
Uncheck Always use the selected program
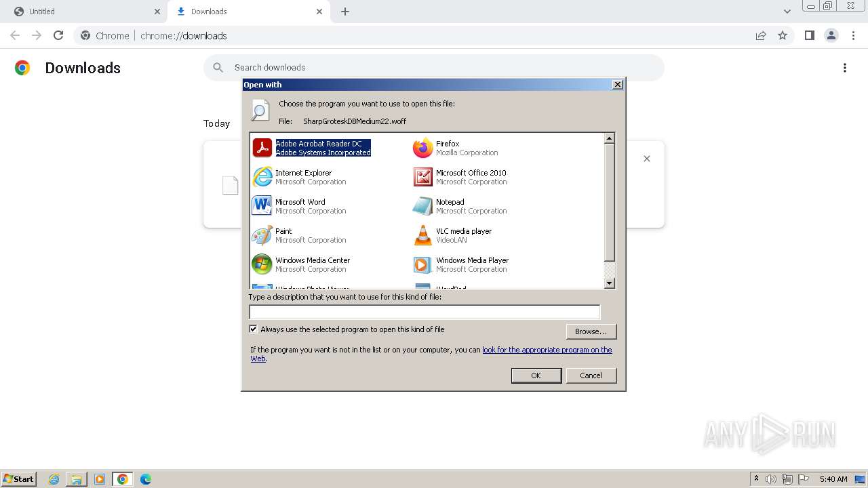[254, 329]
